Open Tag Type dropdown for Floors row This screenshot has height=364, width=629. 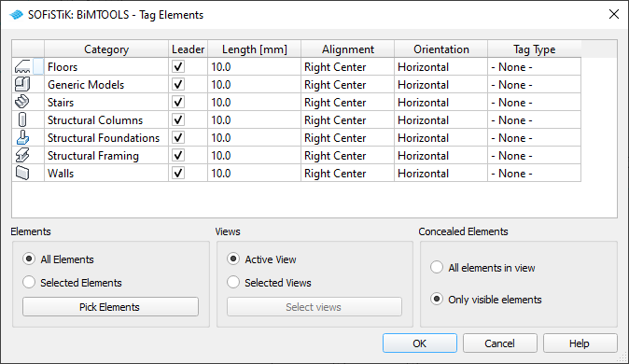point(534,66)
